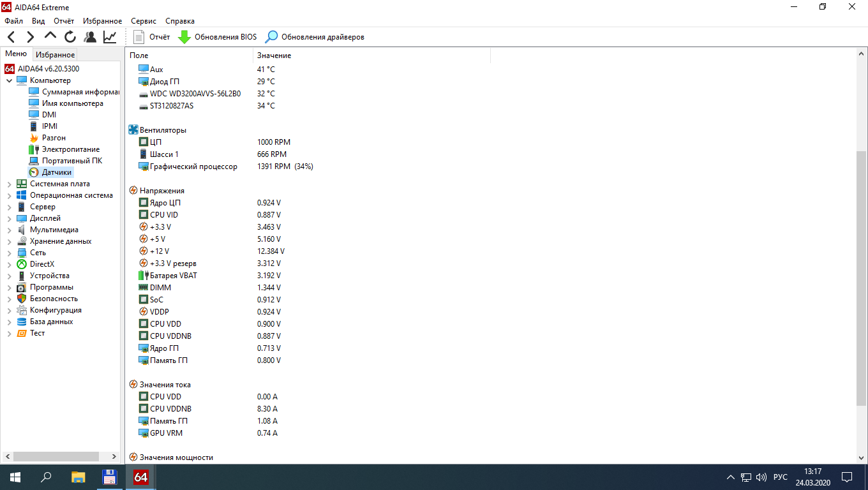868x490 pixels.
Task: Select the Датчики sensor item
Action: 50,172
